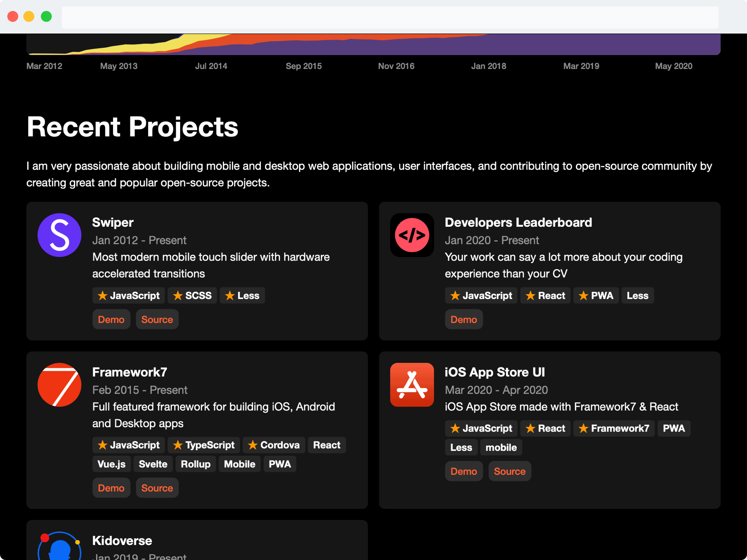Click the browser address bar
Screen dimensions: 747x560
pyautogui.click(x=390, y=17)
